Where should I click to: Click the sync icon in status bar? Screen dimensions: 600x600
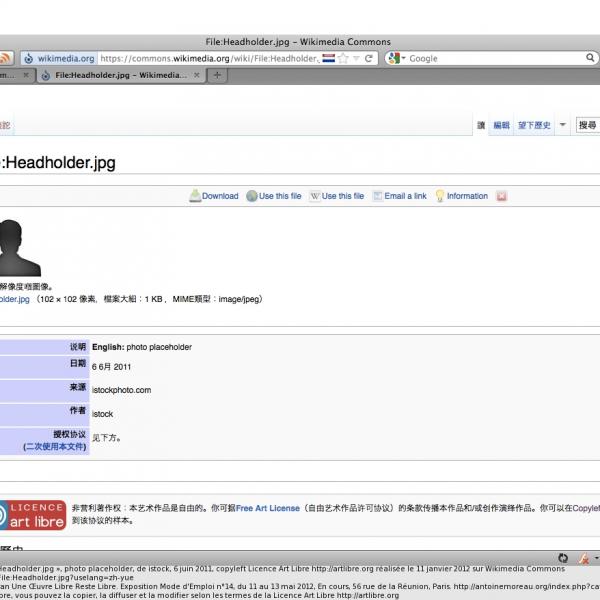click(562, 558)
